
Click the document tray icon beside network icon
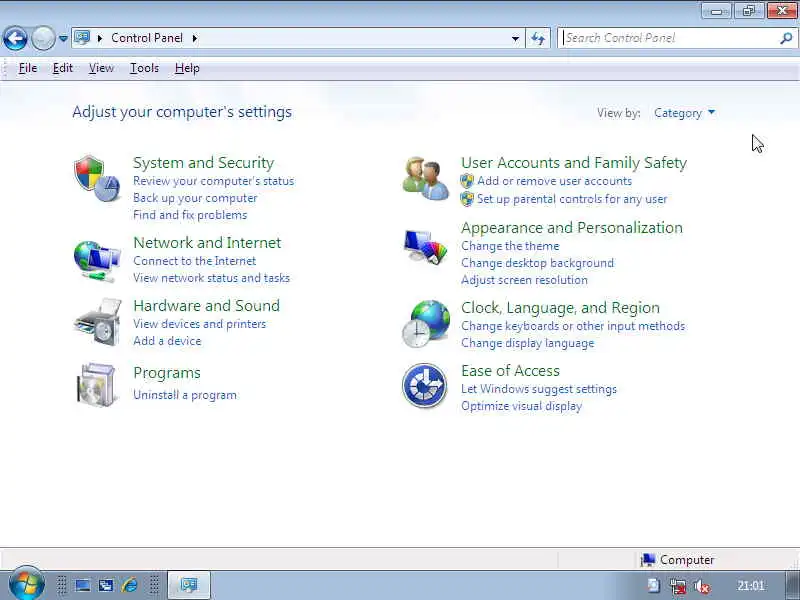[654, 586]
